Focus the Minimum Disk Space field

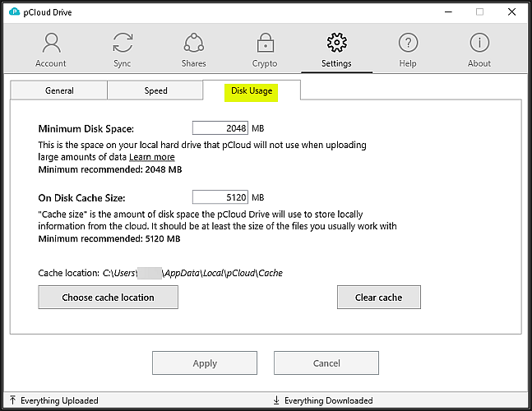pyautogui.click(x=220, y=128)
